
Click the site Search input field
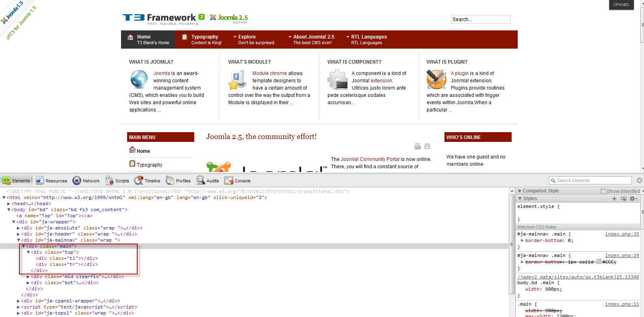[x=480, y=19]
